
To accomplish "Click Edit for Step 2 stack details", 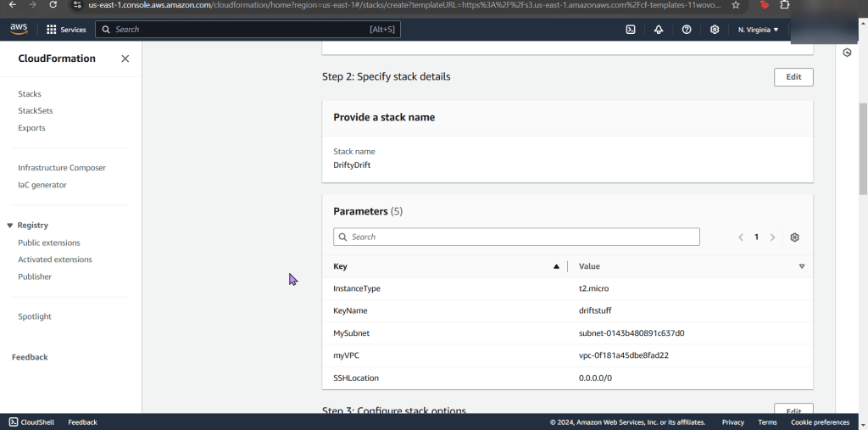I will [x=793, y=77].
